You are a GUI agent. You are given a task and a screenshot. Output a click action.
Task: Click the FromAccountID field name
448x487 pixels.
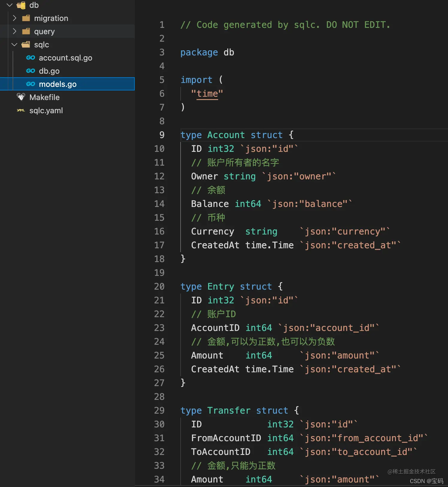click(x=226, y=438)
